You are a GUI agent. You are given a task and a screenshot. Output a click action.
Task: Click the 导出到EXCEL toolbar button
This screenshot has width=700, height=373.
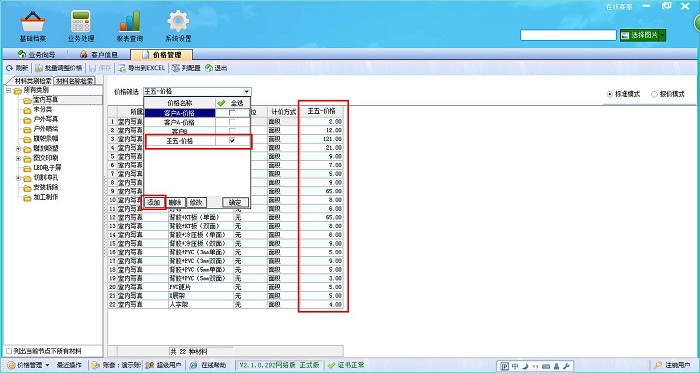(x=141, y=68)
